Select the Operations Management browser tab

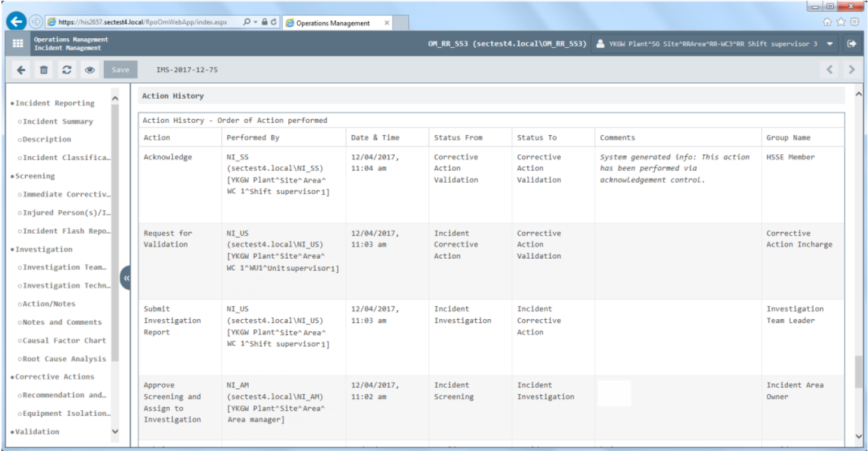[336, 23]
